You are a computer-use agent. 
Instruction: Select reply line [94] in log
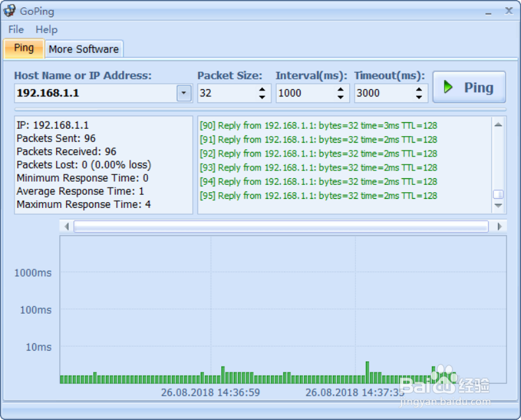click(x=318, y=182)
